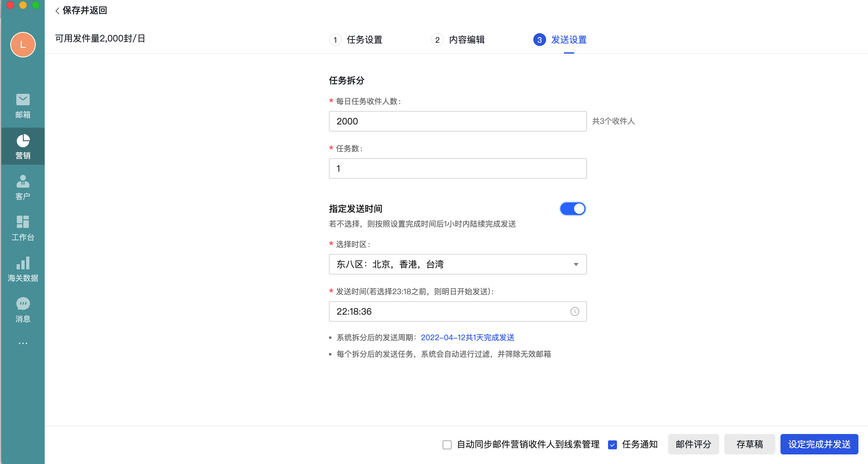Screen dimensions: 868x464
Task: Enable 自动同步邮件营销收件人到线索管理 checkbox
Action: pyautogui.click(x=447, y=445)
